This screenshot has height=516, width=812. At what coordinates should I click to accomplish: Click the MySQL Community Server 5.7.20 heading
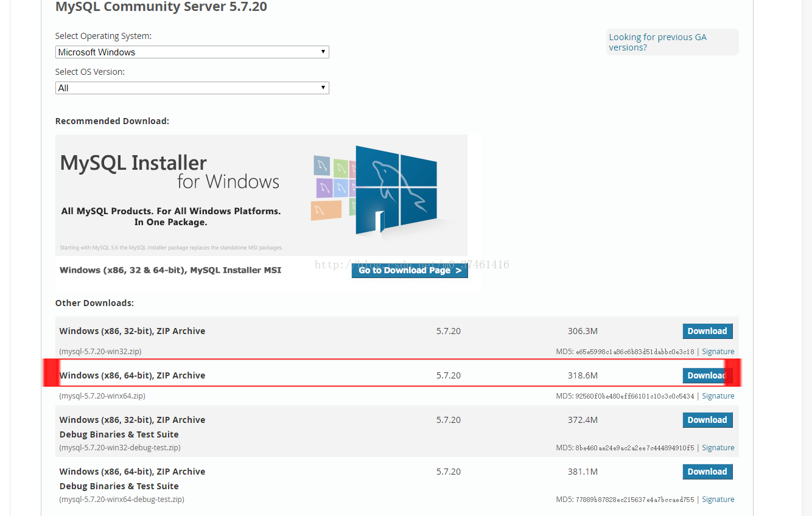[161, 7]
